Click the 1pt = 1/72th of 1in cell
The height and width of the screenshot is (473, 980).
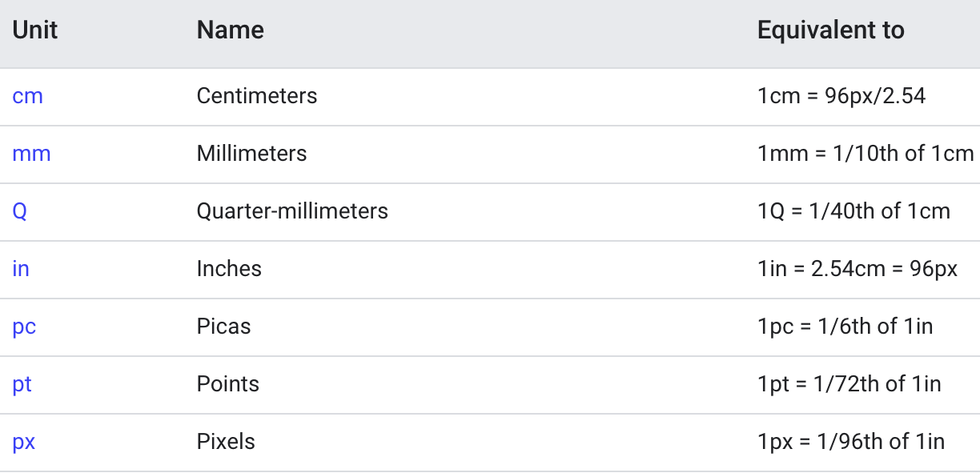coord(849,385)
